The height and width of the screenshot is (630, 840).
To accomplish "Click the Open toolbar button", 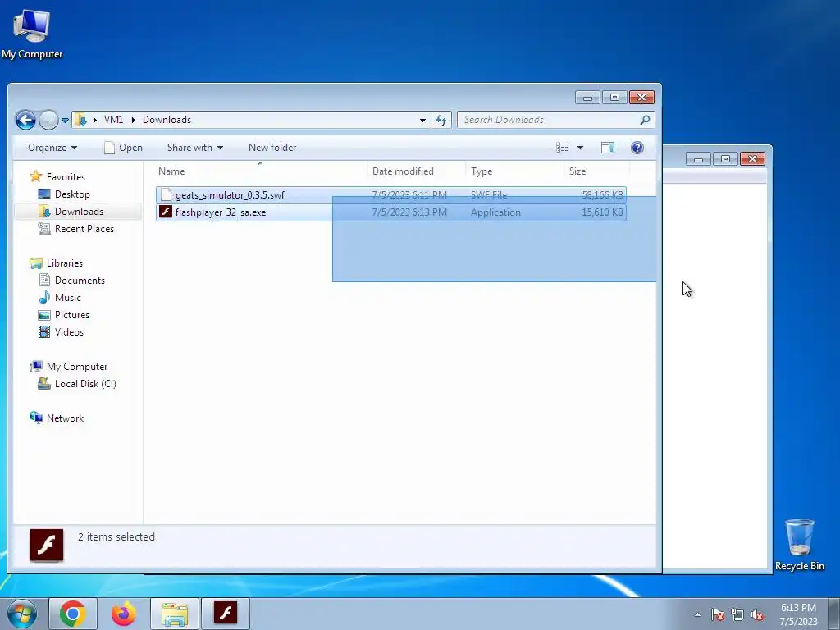I will (x=123, y=148).
